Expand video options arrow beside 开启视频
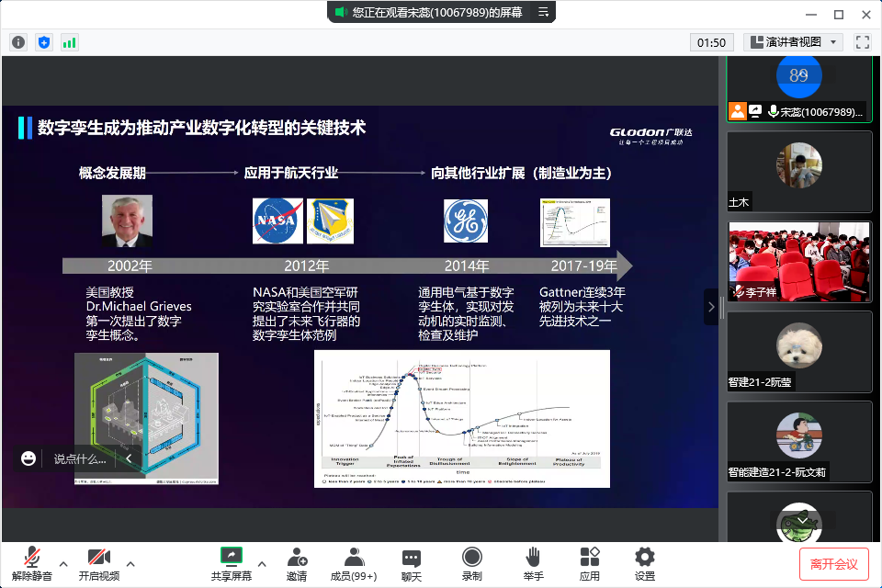Image resolution: width=882 pixels, height=588 pixels. coord(130,563)
